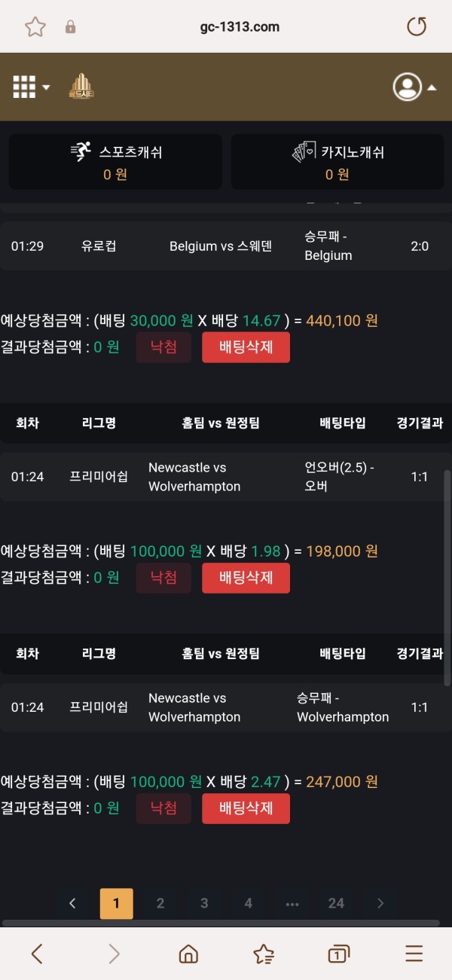The image size is (452, 980).
Task: Click the site padlock security icon
Action: pos(71,27)
